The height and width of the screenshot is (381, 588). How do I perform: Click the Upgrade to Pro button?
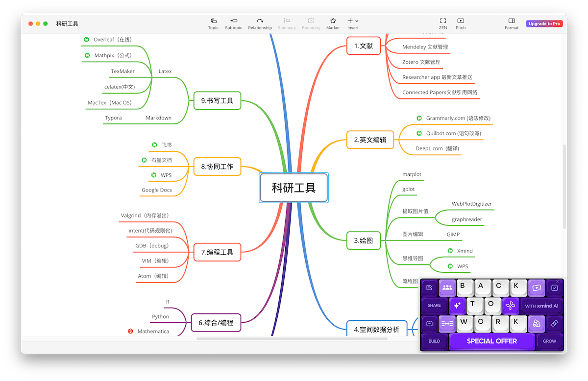point(544,24)
